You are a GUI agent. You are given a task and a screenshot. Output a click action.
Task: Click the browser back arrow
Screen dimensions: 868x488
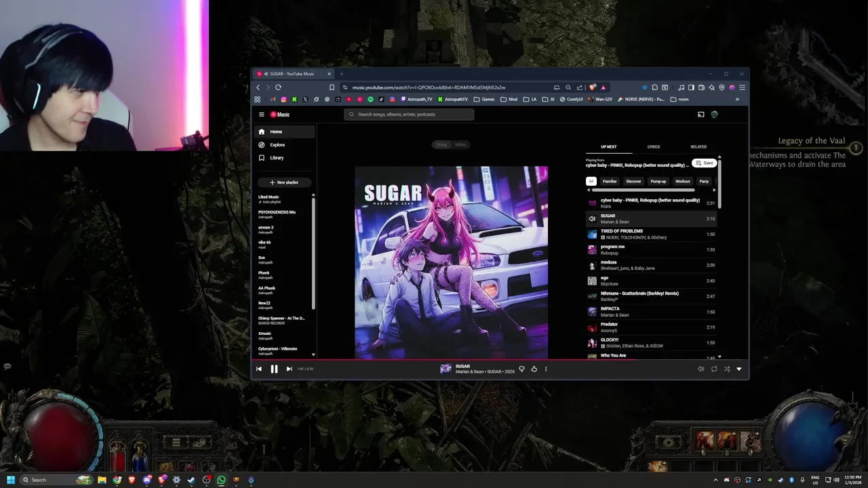[x=258, y=87]
